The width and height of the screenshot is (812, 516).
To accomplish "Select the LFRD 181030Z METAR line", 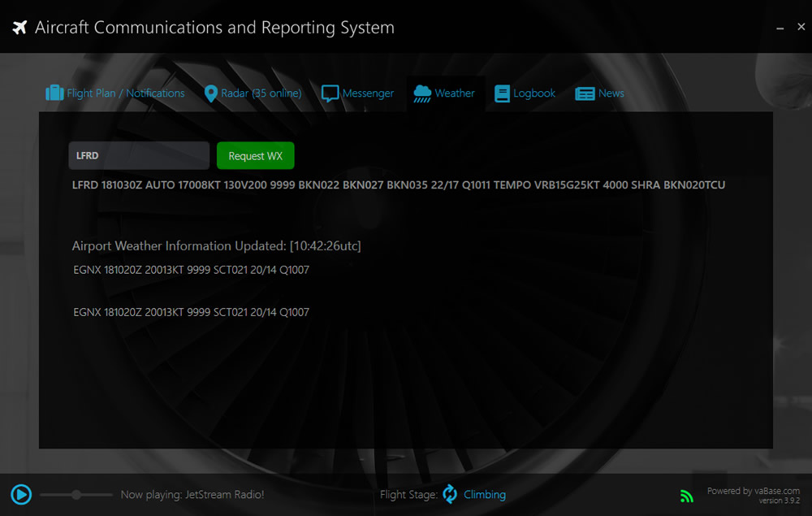I will click(x=398, y=185).
